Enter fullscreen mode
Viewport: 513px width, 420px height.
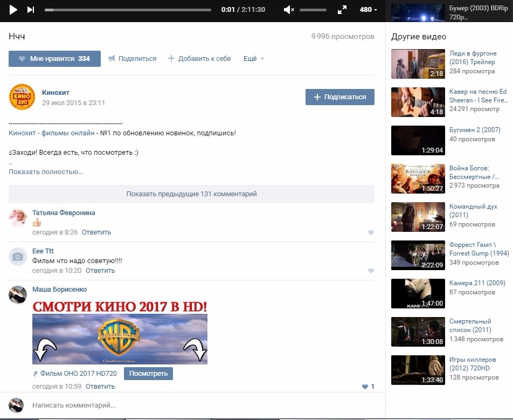coord(342,10)
